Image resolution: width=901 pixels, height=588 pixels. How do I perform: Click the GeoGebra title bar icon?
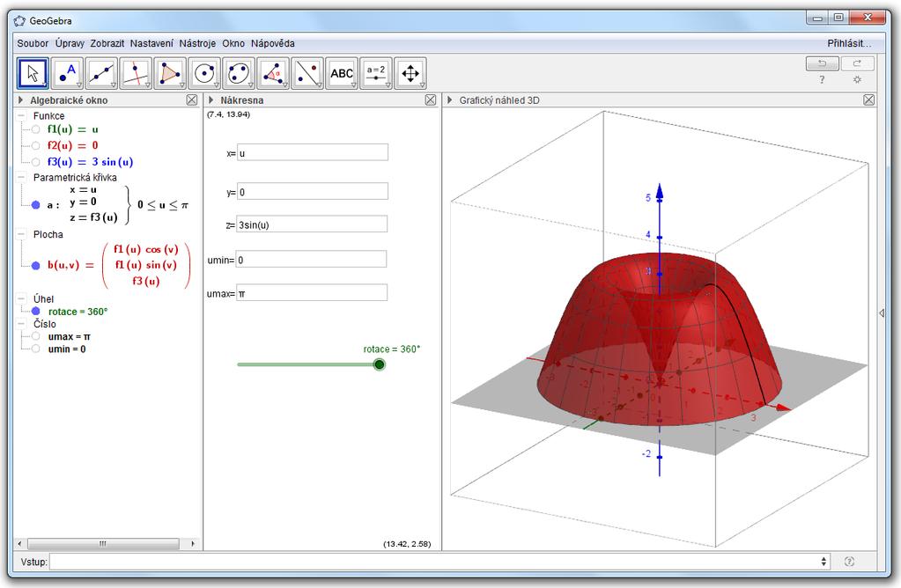tap(19, 20)
